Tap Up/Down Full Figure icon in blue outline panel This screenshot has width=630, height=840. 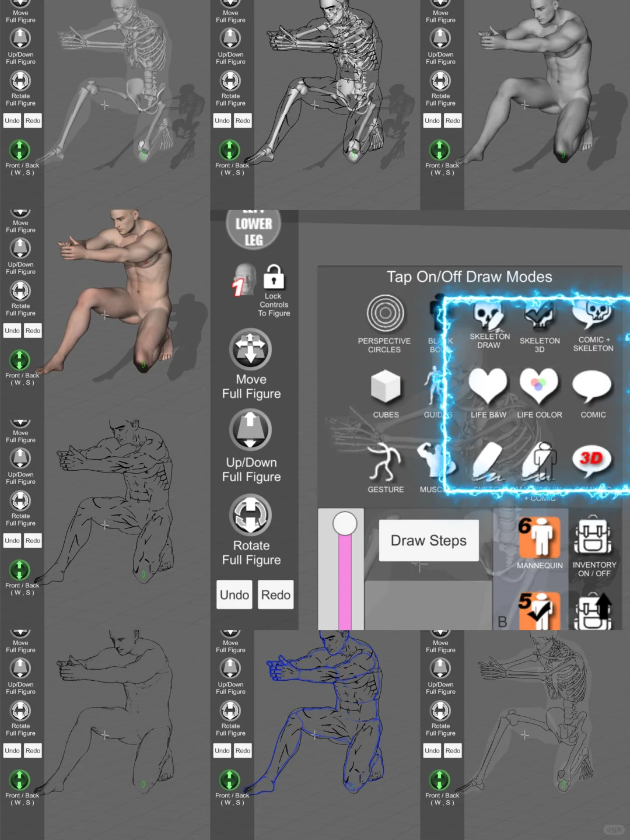(230, 668)
